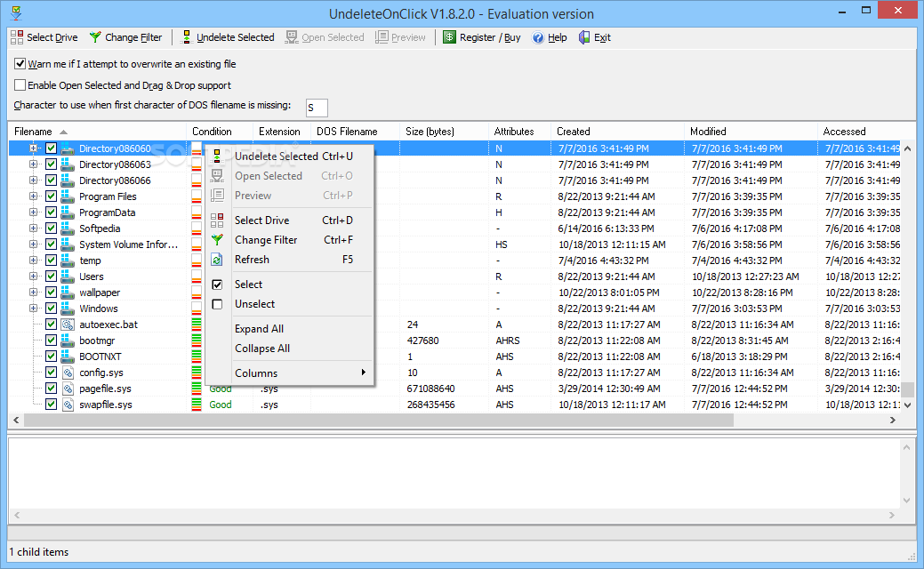This screenshot has height=569, width=924.
Task: Click the Preview toolbar icon
Action: [x=382, y=37]
